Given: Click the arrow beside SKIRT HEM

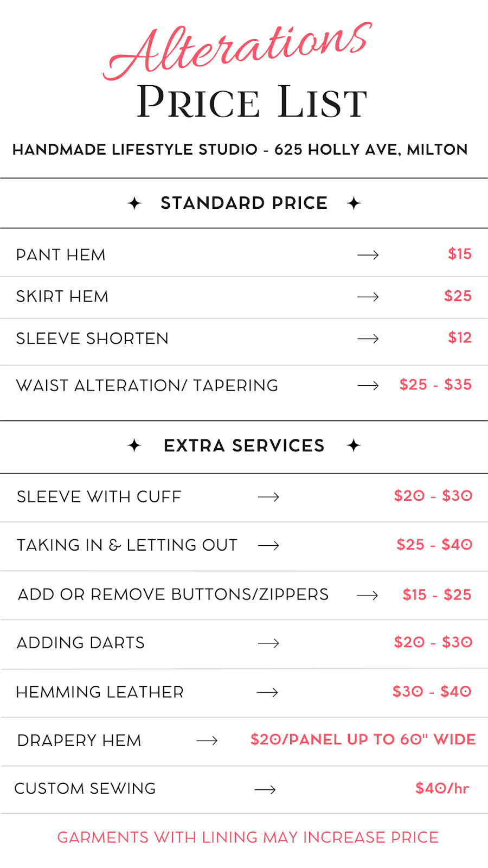Looking at the screenshot, I should (368, 297).
